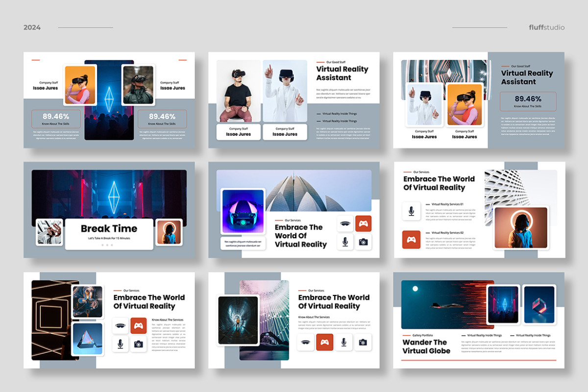
Task: Select the microphone icon on the center services slide
Action: point(345,242)
